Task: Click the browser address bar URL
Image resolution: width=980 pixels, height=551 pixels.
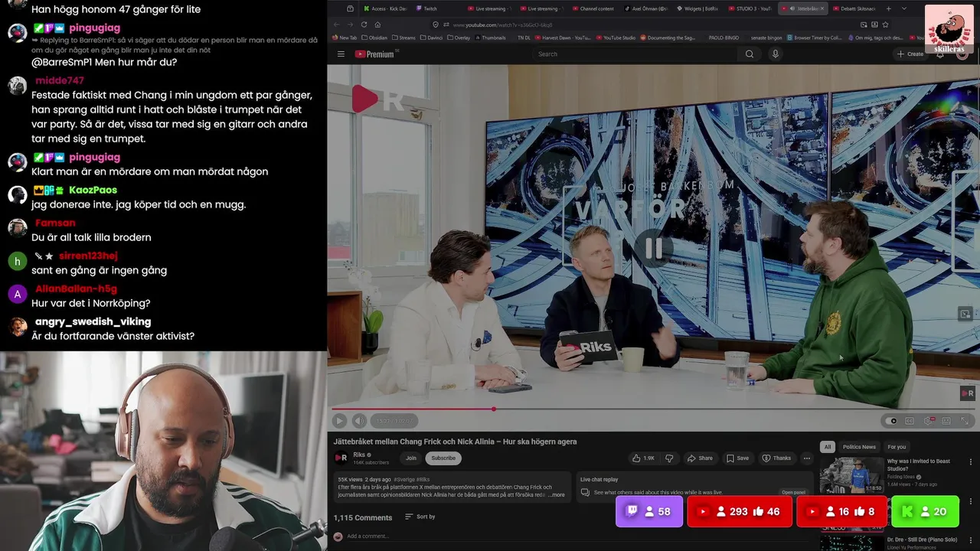Action: [x=503, y=24]
